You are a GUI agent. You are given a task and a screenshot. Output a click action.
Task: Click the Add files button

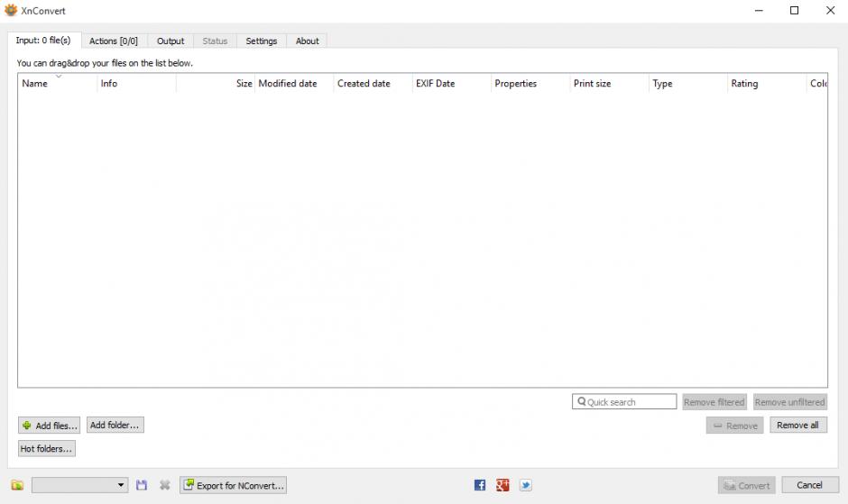point(49,426)
